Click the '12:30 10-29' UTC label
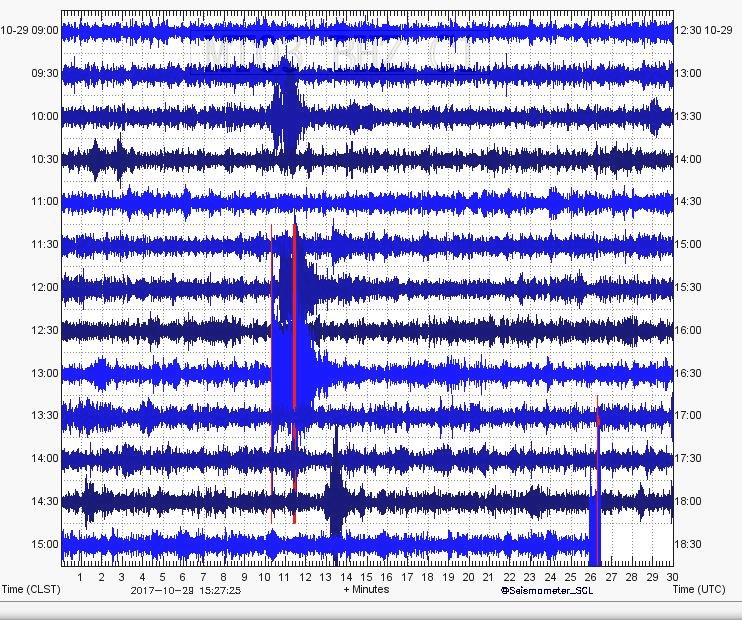742x620 pixels. [703, 31]
